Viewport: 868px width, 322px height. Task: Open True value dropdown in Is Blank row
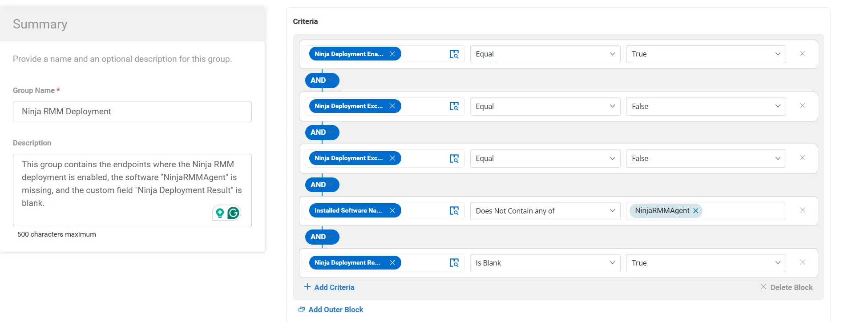pos(706,263)
